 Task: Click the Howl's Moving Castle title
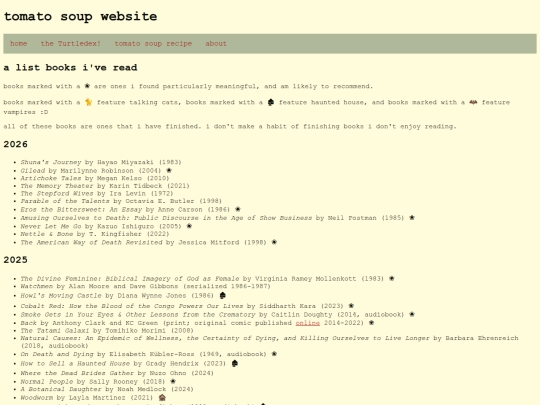tap(61, 296)
